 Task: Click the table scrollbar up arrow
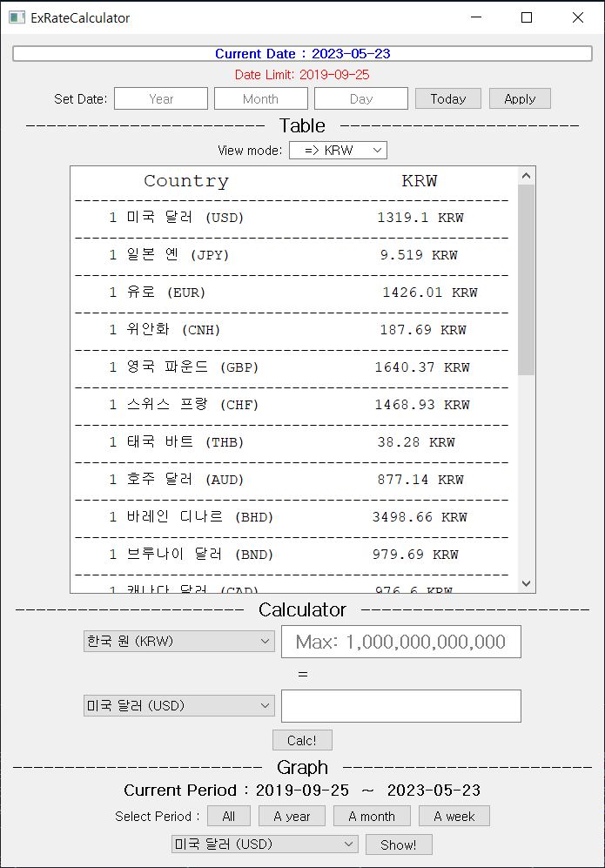pyautogui.click(x=527, y=176)
